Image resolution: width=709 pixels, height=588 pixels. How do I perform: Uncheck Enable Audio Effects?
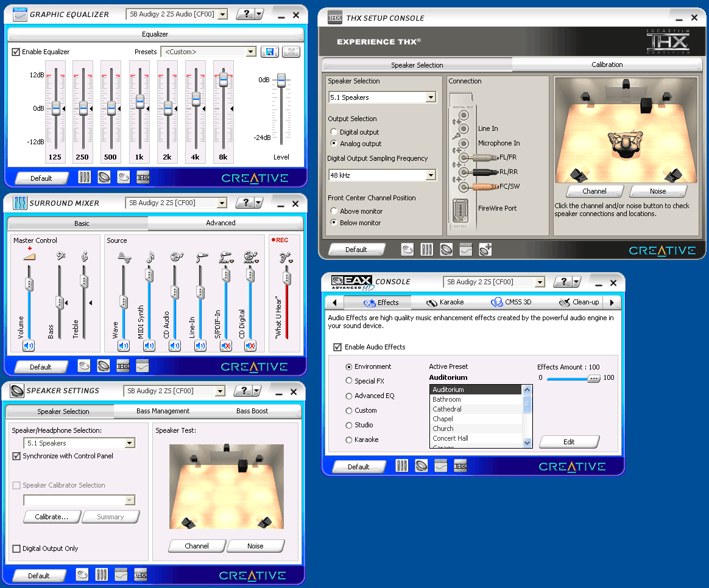(337, 347)
